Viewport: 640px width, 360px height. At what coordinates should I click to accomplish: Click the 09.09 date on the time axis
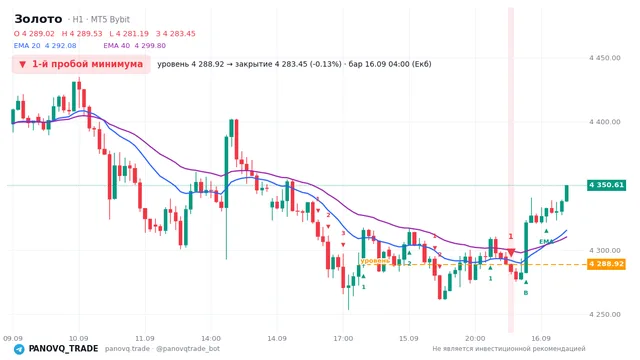pos(13,338)
